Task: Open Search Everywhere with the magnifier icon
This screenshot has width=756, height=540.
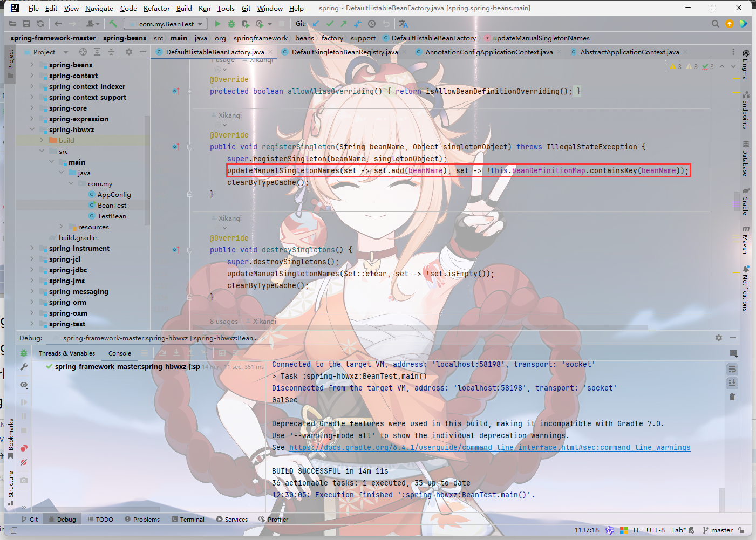Action: point(716,24)
